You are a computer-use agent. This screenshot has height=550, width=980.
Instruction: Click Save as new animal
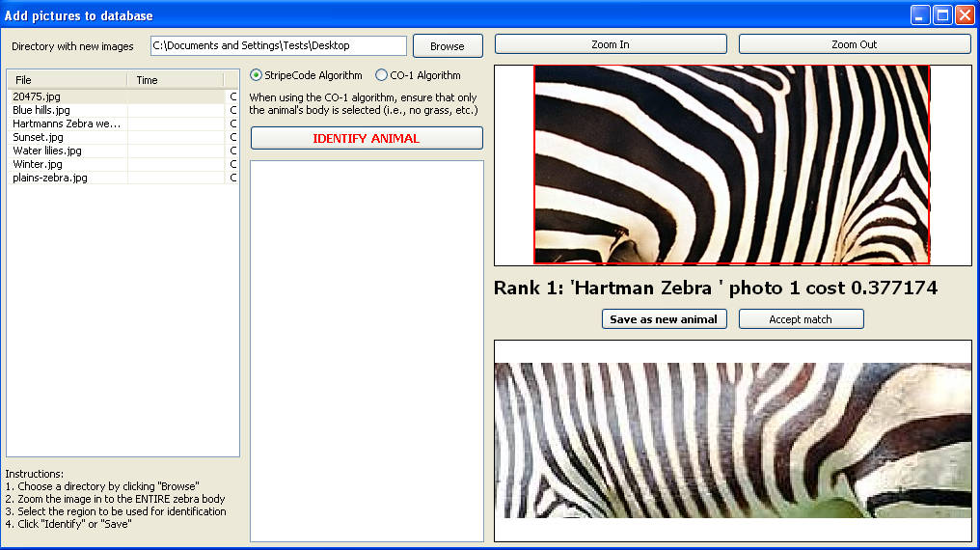click(x=664, y=319)
